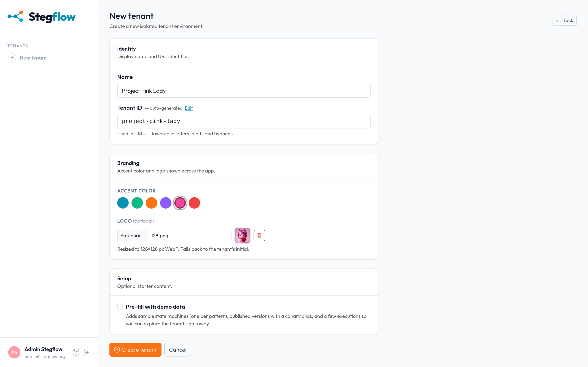Enable Pre-fill with demo data checkbox

coord(120,307)
